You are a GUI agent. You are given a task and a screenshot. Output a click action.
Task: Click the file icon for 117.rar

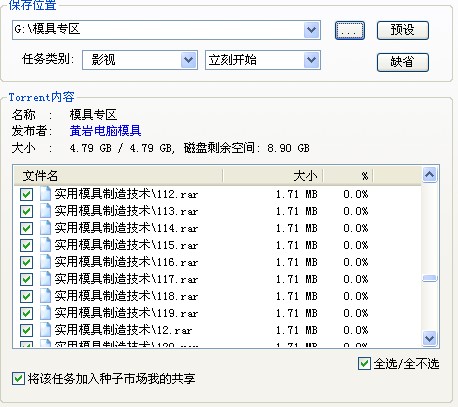[x=45, y=279]
